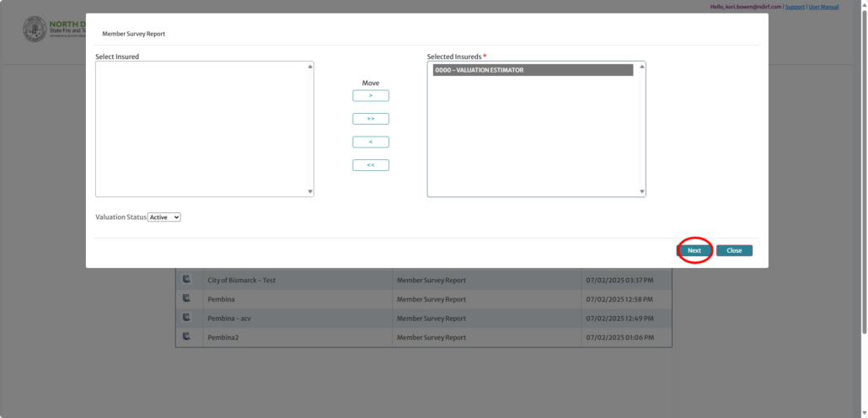The width and height of the screenshot is (868, 418).
Task: Open the report icon in the Pembina row
Action: [x=187, y=298]
